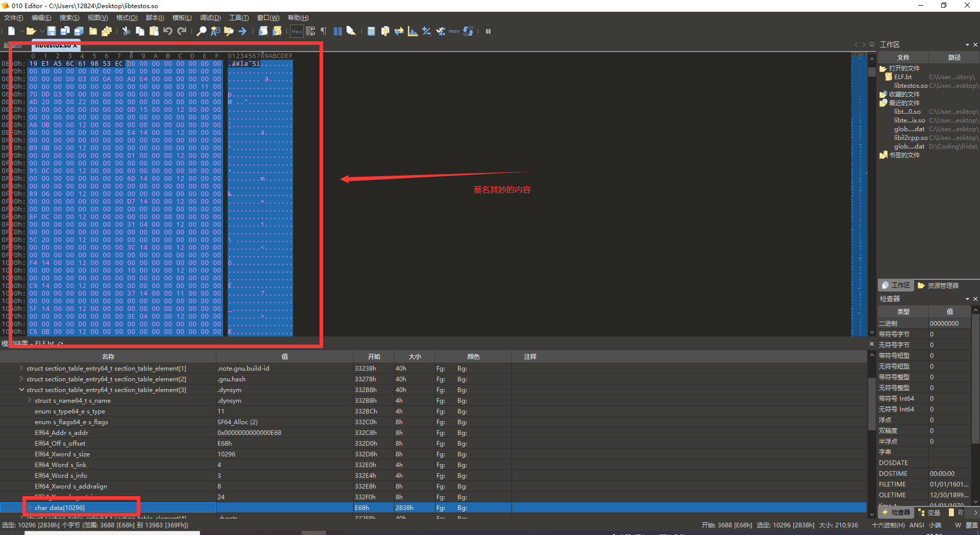Click the Save file icon
The width and height of the screenshot is (980, 535).
pyautogui.click(x=52, y=31)
